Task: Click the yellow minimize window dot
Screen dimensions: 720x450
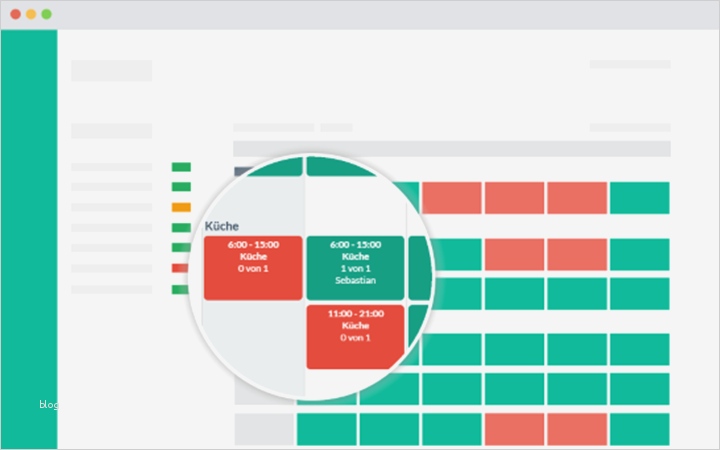Action: tap(31, 15)
